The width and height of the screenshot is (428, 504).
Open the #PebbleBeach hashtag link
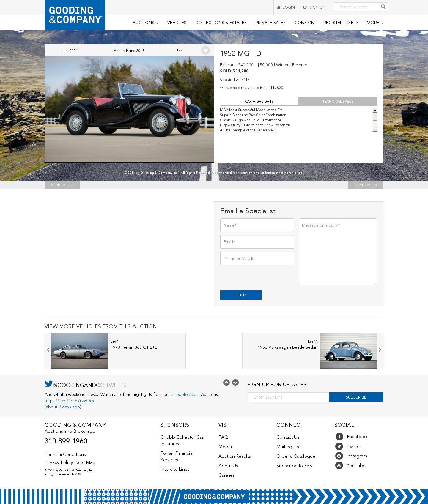[185, 394]
